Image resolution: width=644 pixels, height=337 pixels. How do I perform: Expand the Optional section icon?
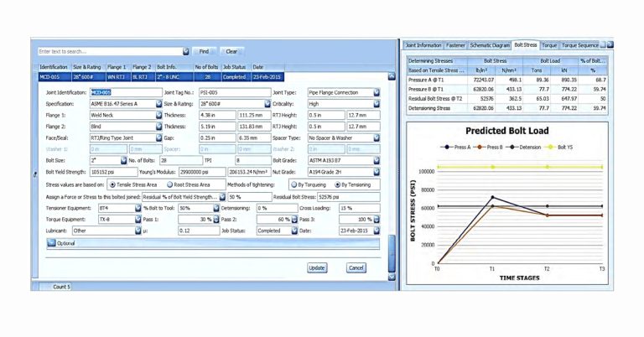(x=51, y=243)
